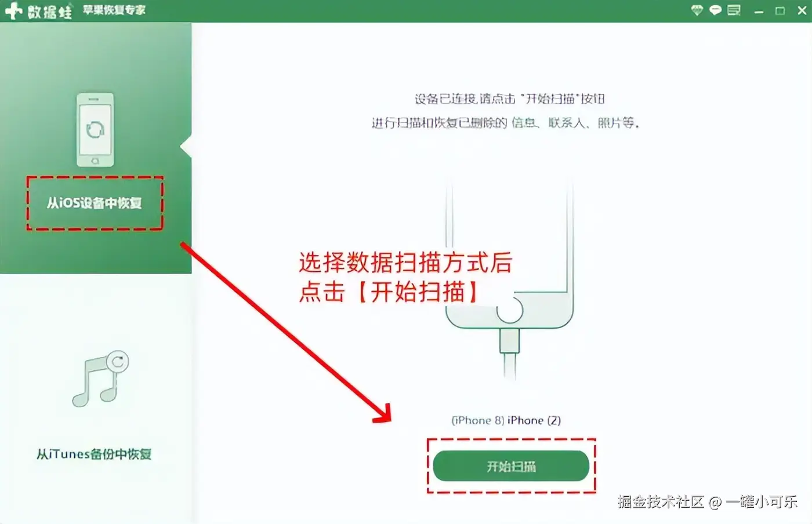Click the diamond VIP icon in title bar
Viewport: 812px width, 524px height.
coord(697,10)
